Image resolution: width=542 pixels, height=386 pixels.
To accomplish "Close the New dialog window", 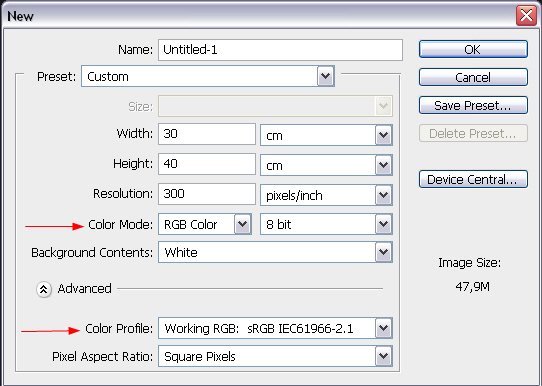I will 526,15.
